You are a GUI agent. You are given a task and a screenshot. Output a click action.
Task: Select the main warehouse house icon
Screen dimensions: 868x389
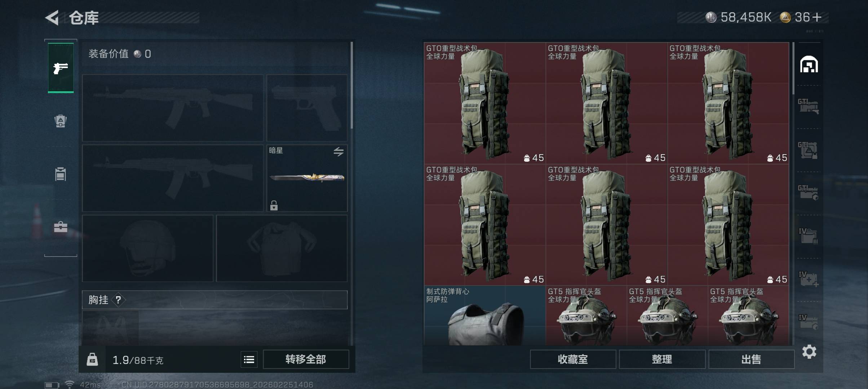(809, 64)
